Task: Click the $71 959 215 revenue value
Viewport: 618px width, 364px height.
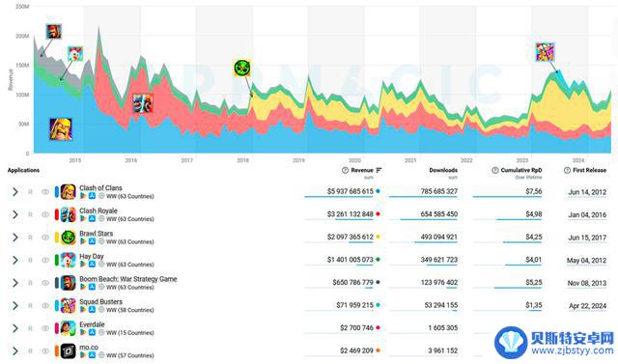Action: click(x=354, y=305)
